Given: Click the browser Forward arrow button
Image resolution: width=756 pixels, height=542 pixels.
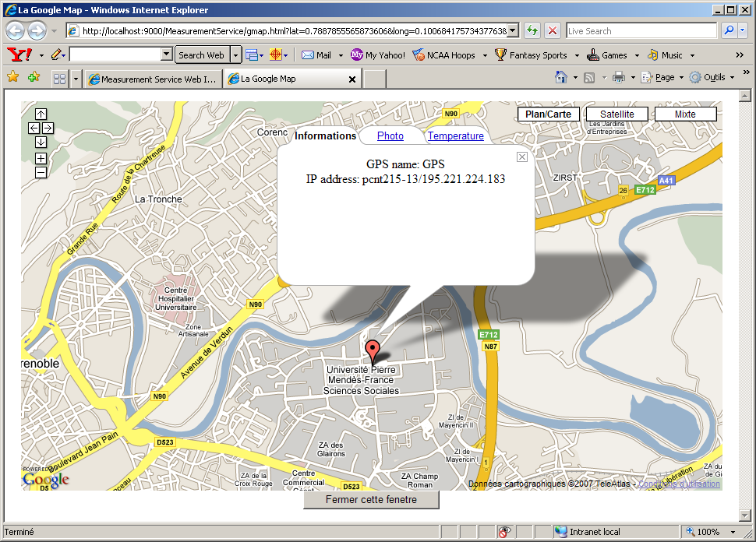Looking at the screenshot, I should [x=37, y=31].
